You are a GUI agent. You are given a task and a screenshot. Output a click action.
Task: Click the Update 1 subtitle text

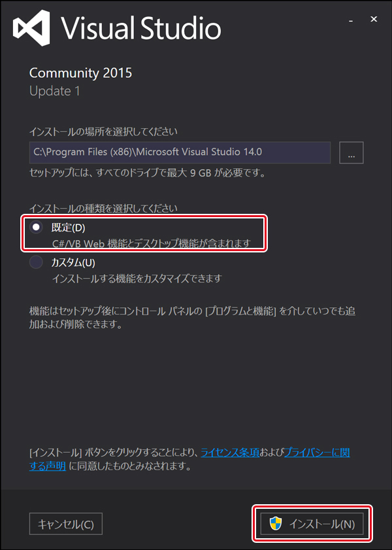click(x=55, y=91)
